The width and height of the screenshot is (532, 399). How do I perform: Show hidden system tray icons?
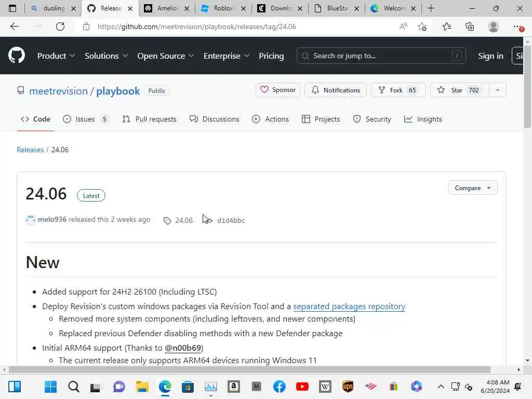point(441,387)
